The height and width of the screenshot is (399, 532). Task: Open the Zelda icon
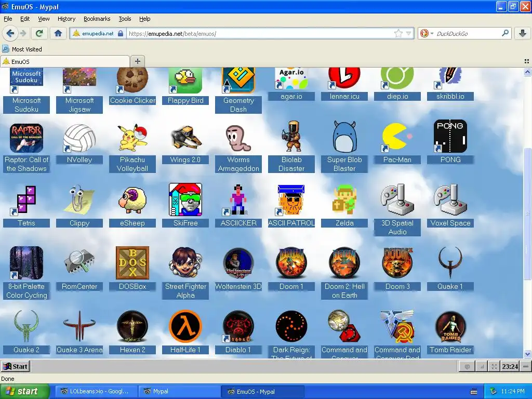pos(344,199)
